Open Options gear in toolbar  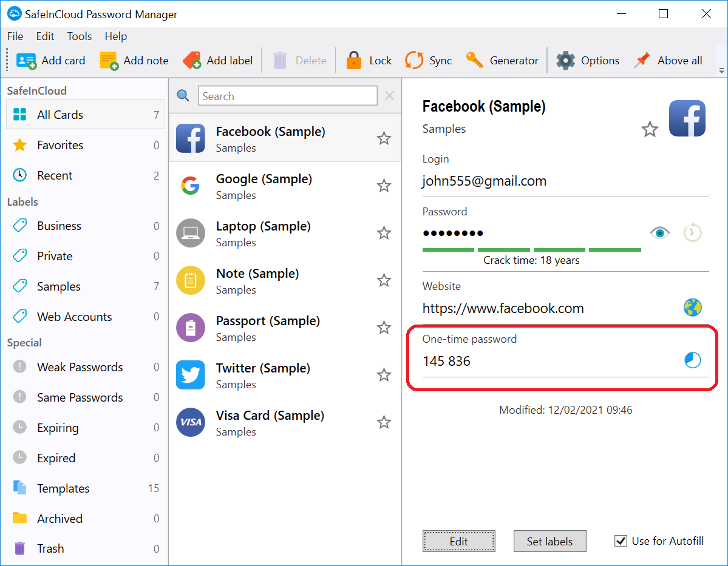[x=565, y=61]
